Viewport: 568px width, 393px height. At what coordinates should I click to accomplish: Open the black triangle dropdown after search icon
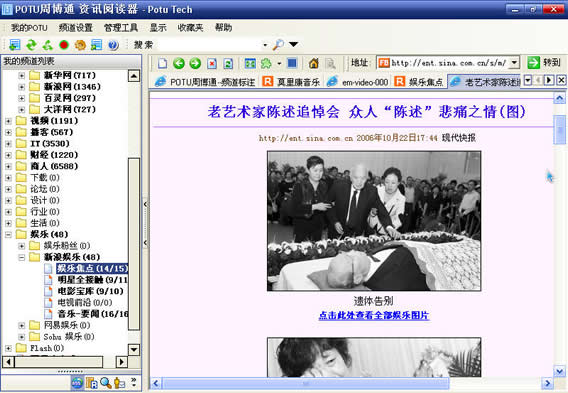[294, 45]
